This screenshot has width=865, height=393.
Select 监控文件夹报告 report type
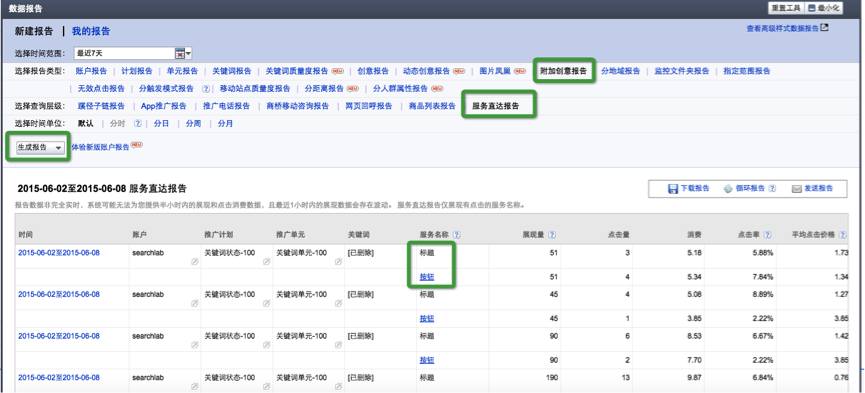click(x=682, y=71)
